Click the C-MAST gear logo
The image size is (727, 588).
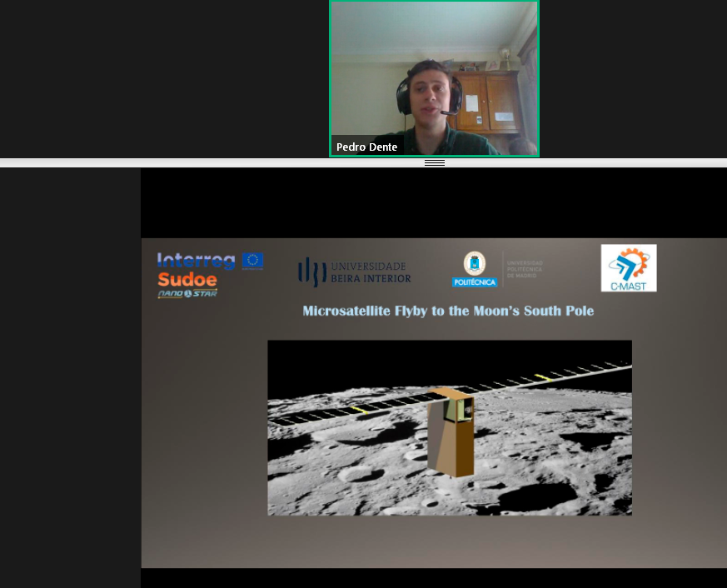click(629, 267)
